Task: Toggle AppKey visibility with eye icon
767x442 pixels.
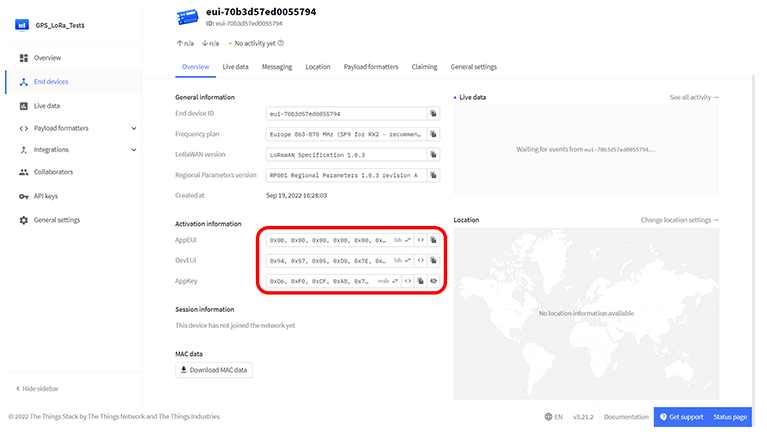Action: click(434, 282)
